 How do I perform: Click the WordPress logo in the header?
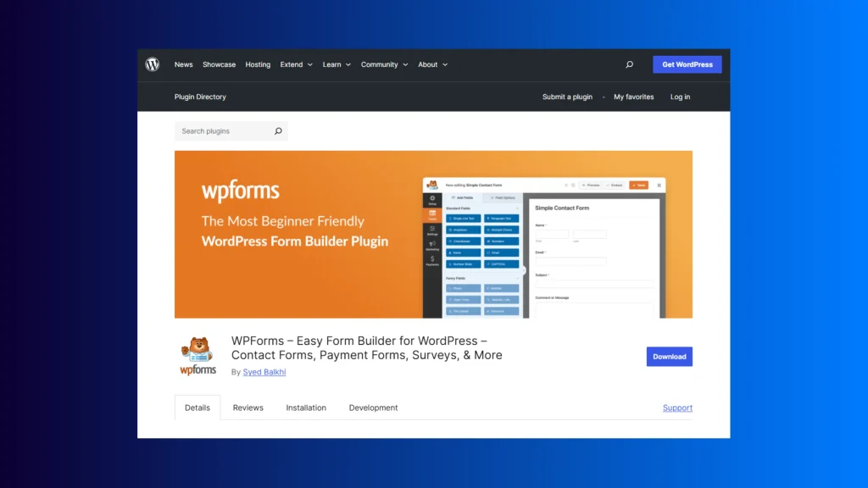[x=153, y=64]
